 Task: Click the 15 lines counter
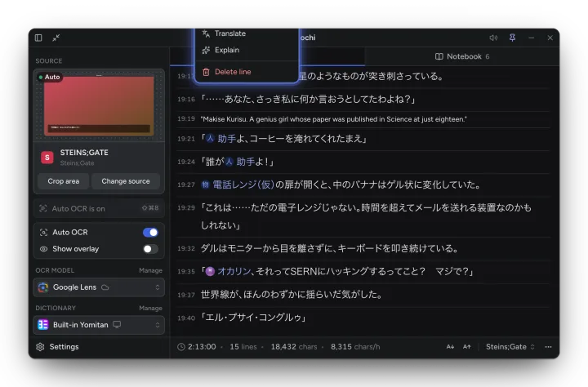point(243,347)
